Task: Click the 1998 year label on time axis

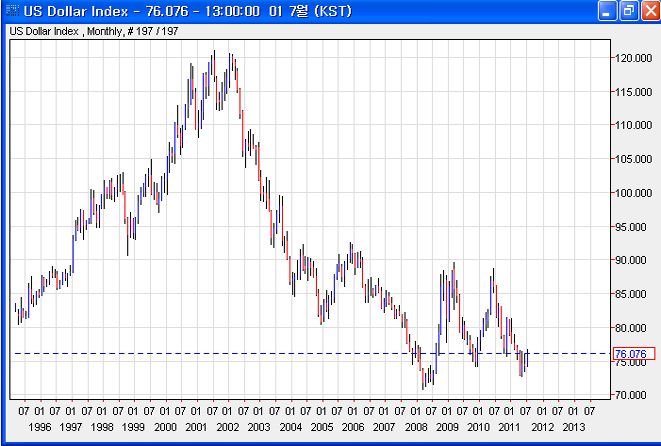Action: pyautogui.click(x=102, y=427)
